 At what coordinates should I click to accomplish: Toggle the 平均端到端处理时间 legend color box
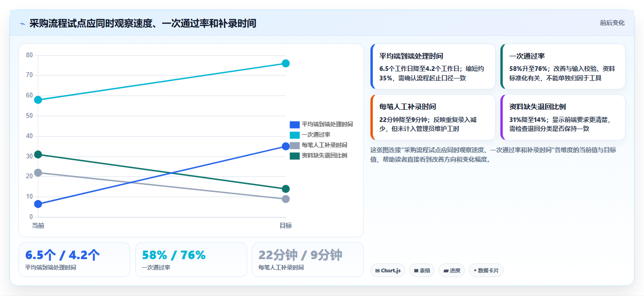tap(295, 124)
